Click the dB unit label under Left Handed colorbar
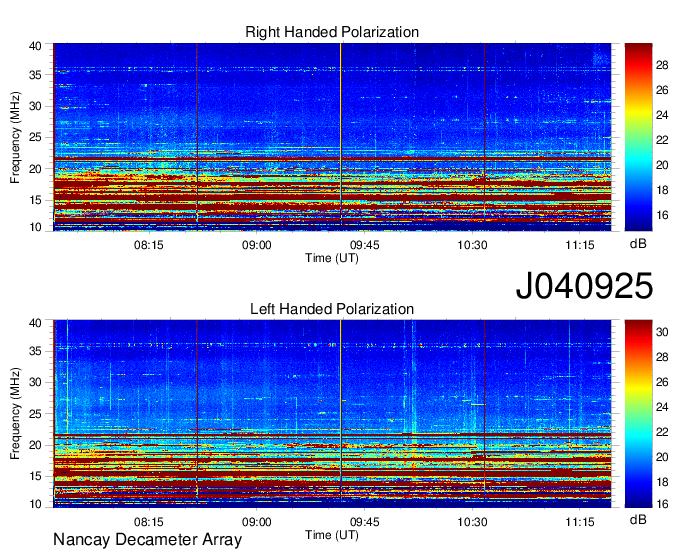The width and height of the screenshot is (680, 552). tap(638, 520)
